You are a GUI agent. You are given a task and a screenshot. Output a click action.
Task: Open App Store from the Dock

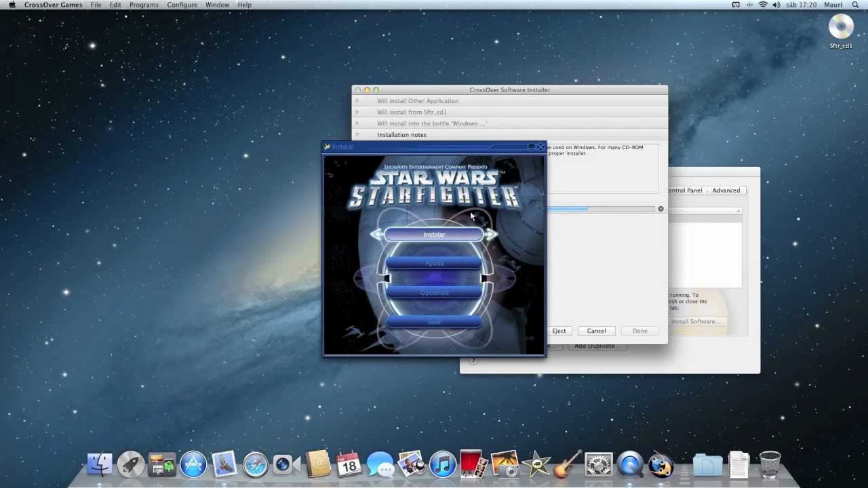[193, 465]
